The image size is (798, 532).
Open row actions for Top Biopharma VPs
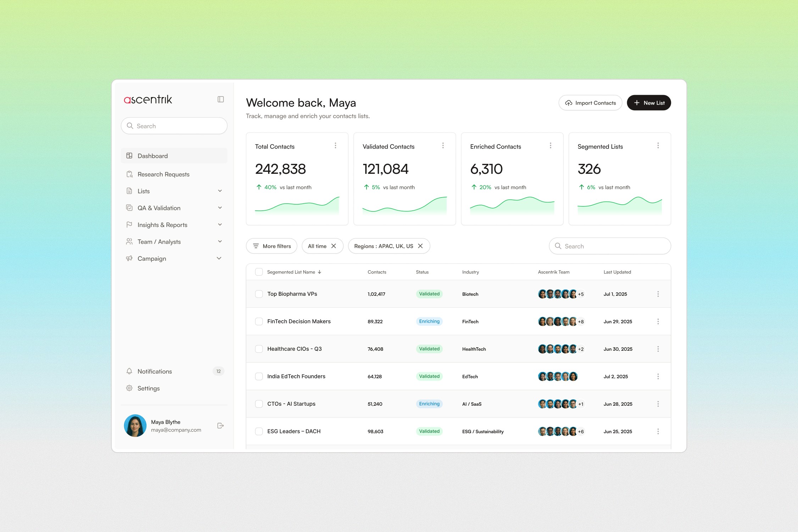coord(658,294)
